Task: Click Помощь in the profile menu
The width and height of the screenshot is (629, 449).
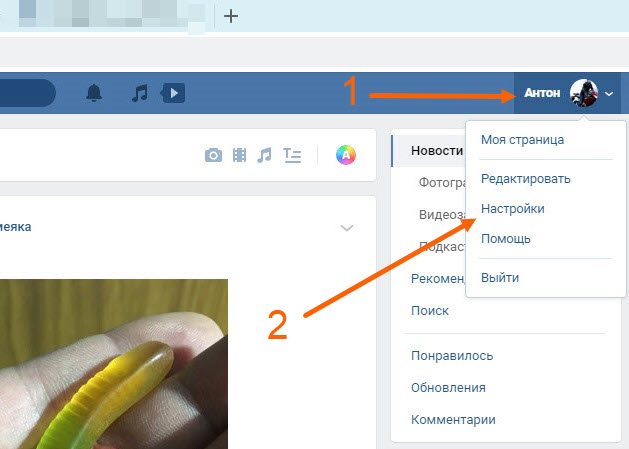Action: (x=506, y=239)
